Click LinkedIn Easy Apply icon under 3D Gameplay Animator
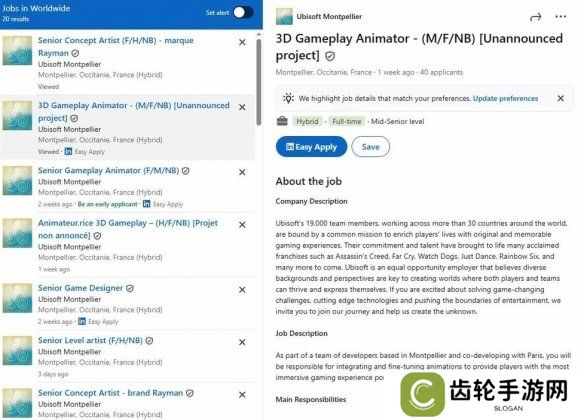The height and width of the screenshot is (420, 584). 69,152
